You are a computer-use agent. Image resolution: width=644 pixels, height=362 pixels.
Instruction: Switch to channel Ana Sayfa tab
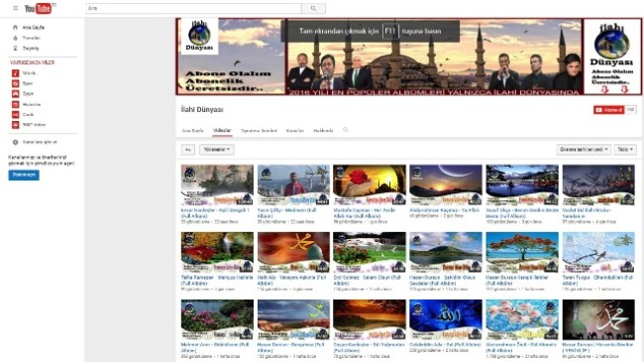[x=192, y=130]
